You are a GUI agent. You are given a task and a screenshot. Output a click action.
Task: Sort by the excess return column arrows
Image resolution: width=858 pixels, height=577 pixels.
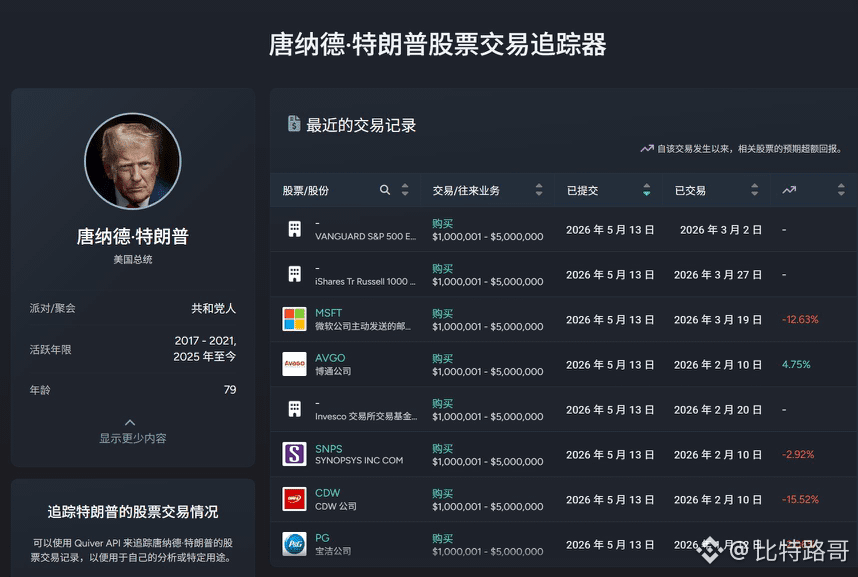click(841, 190)
